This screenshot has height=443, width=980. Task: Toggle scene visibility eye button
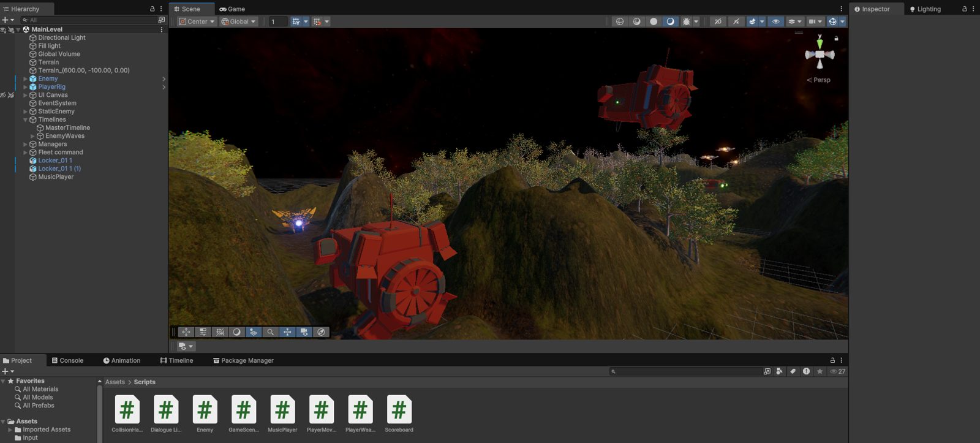776,21
